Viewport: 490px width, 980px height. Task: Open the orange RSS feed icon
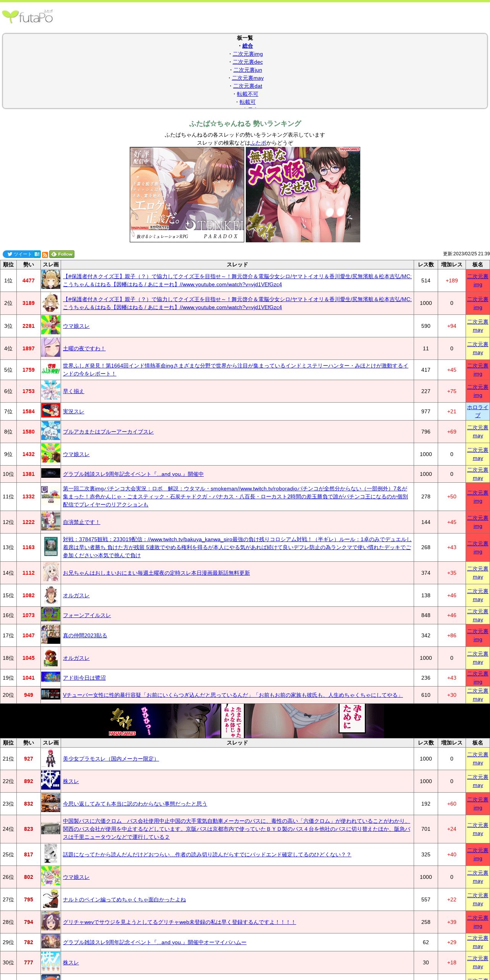click(x=45, y=255)
